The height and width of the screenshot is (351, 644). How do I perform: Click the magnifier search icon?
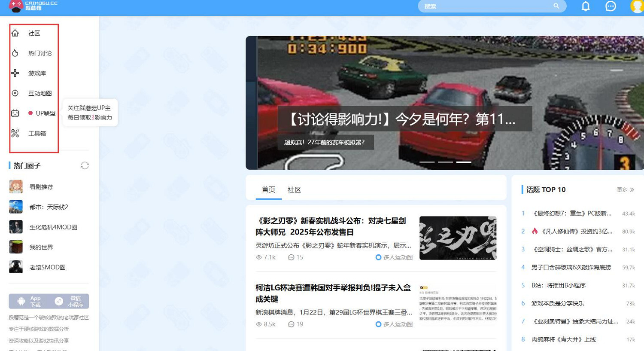pos(556,6)
